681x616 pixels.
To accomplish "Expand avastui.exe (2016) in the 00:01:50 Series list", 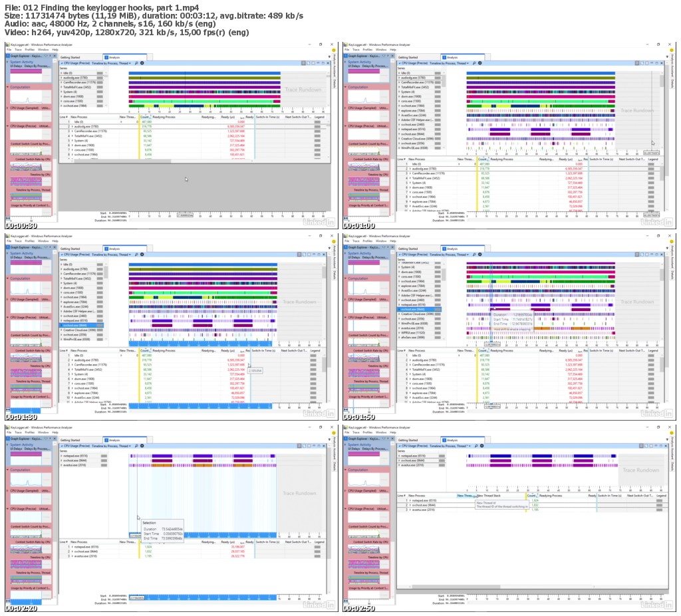I will point(399,328).
